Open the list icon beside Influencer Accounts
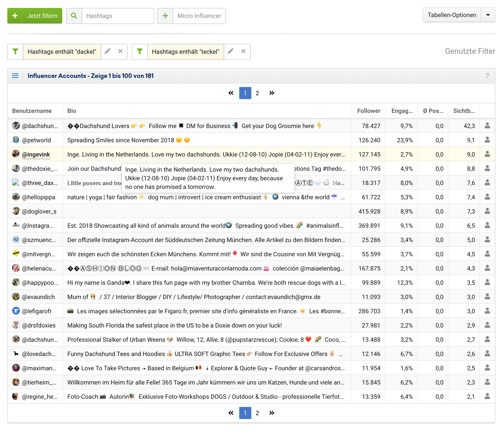 (15, 76)
